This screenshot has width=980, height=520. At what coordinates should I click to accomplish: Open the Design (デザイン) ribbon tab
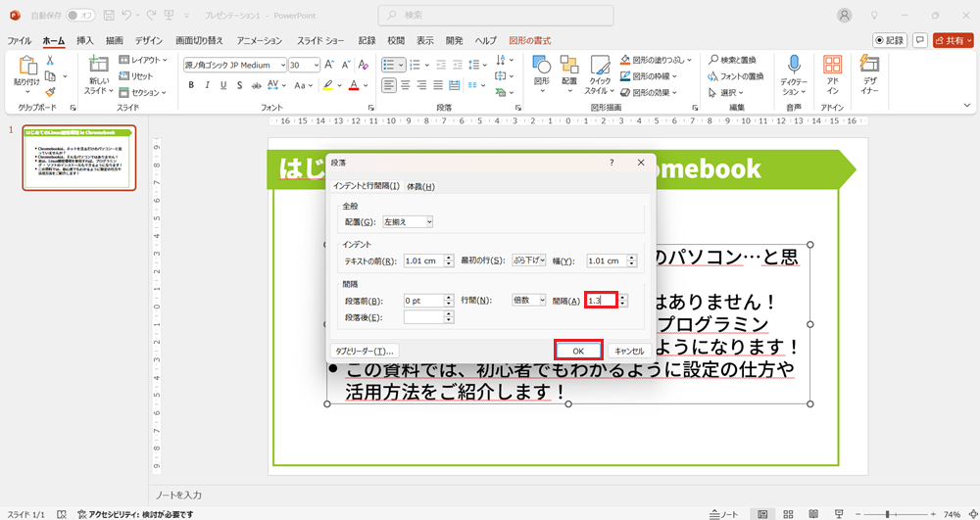pos(149,40)
